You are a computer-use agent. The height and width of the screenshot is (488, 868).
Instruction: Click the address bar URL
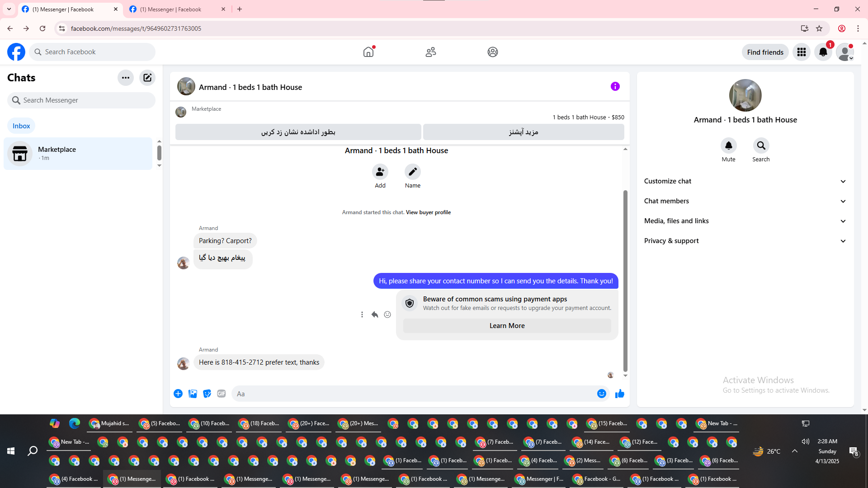pyautogui.click(x=136, y=28)
